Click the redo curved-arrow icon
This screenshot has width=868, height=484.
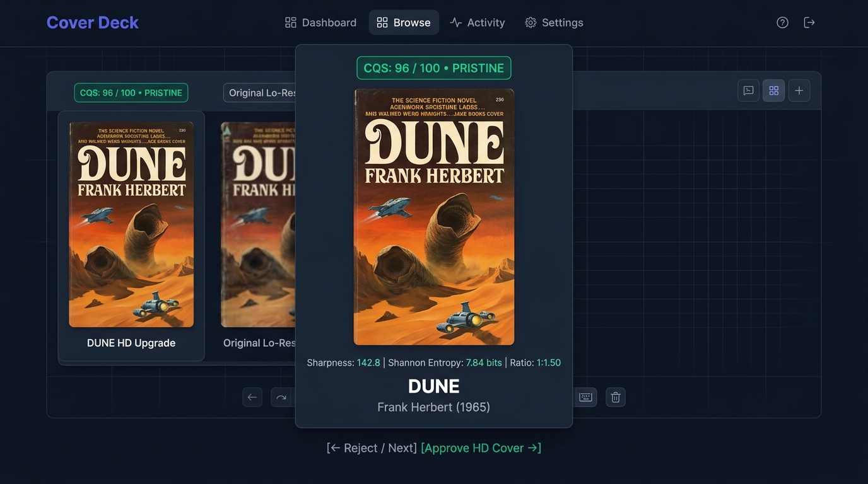click(x=281, y=397)
